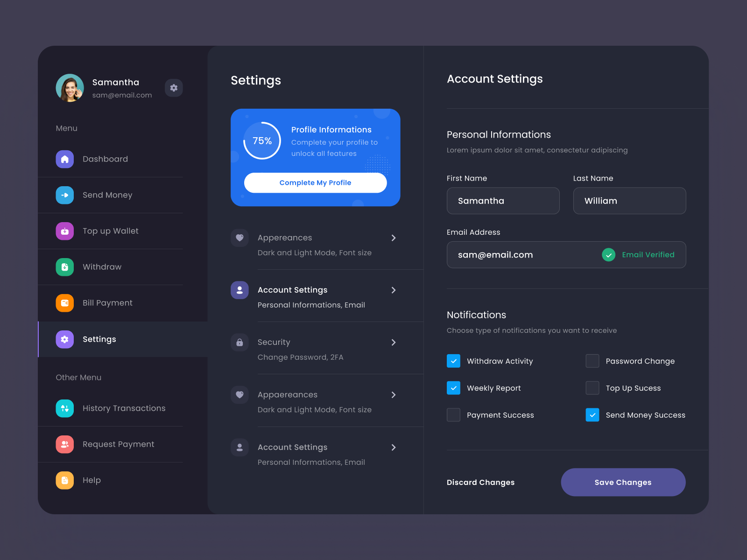Click the 75% profile progress ring
Image resolution: width=747 pixels, height=560 pixels.
click(x=262, y=140)
